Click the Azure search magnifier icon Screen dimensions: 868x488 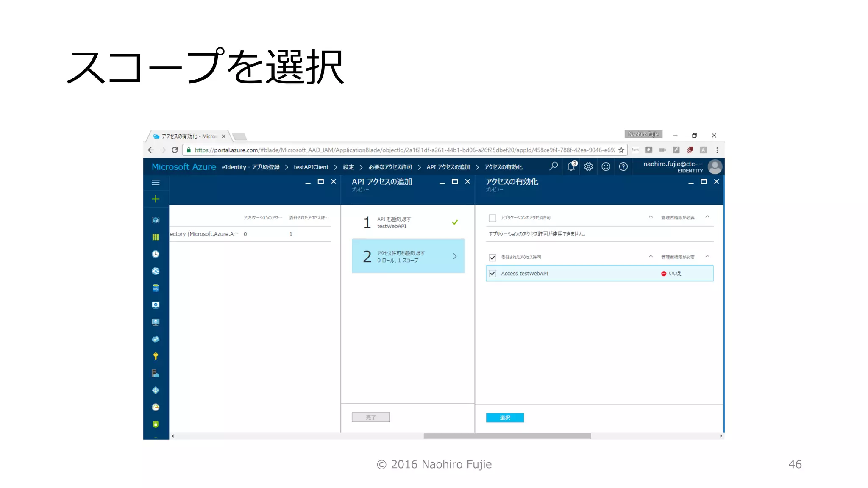click(x=554, y=166)
